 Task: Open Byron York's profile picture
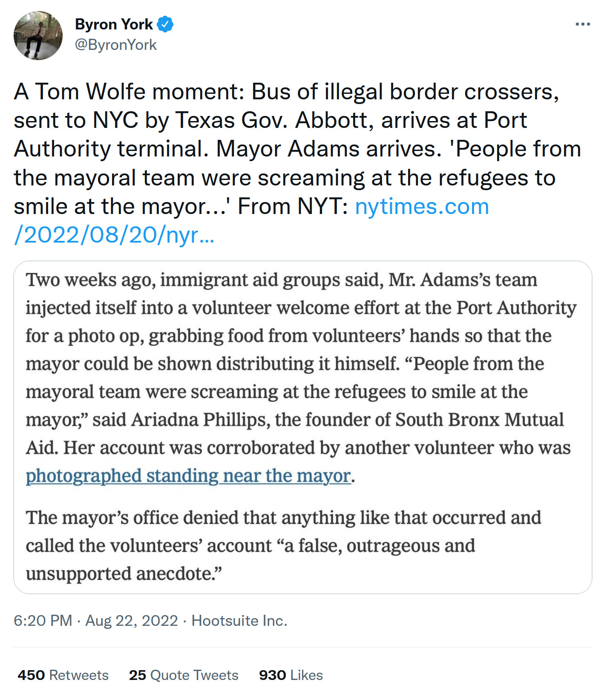tap(38, 36)
